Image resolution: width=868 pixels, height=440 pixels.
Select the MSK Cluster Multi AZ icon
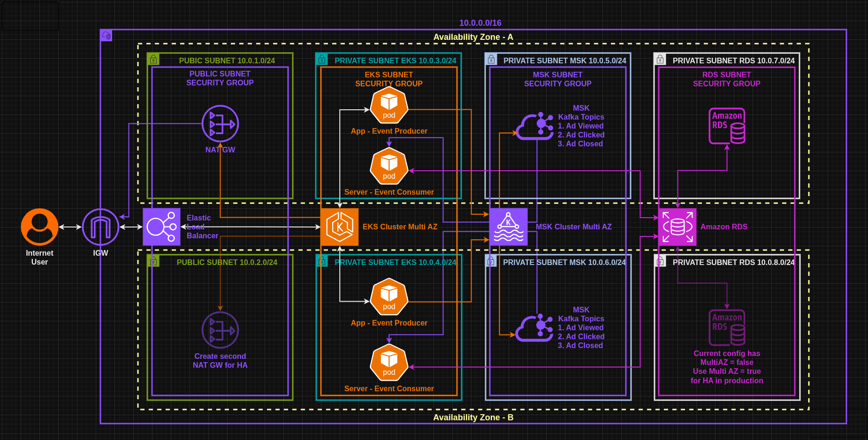click(x=509, y=227)
